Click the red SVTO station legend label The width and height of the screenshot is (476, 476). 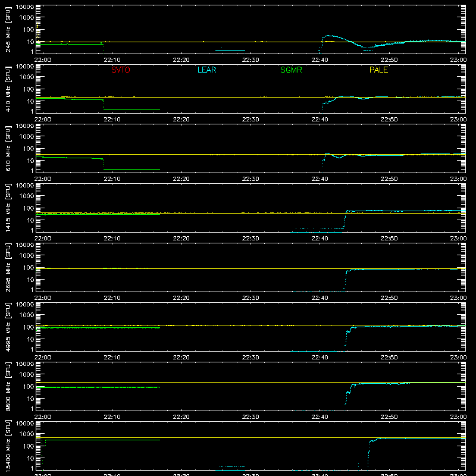click(x=121, y=70)
